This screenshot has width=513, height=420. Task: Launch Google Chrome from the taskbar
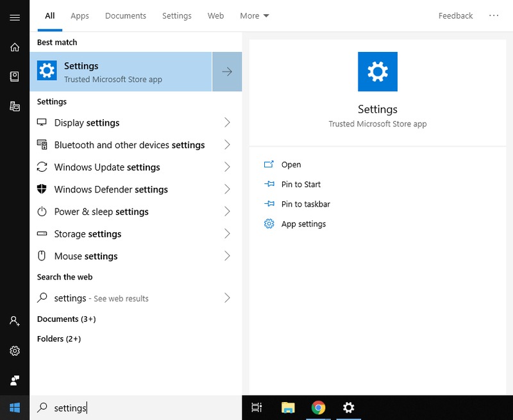click(318, 407)
